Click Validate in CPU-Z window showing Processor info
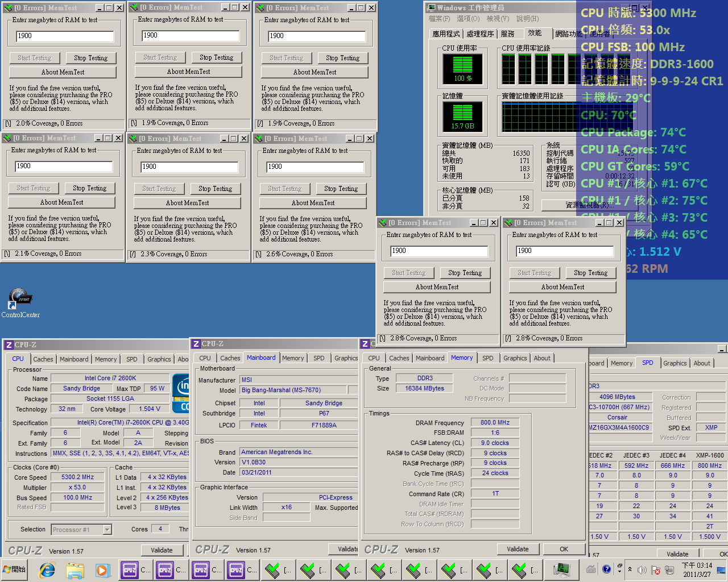The height and width of the screenshot is (582, 728). (162, 550)
